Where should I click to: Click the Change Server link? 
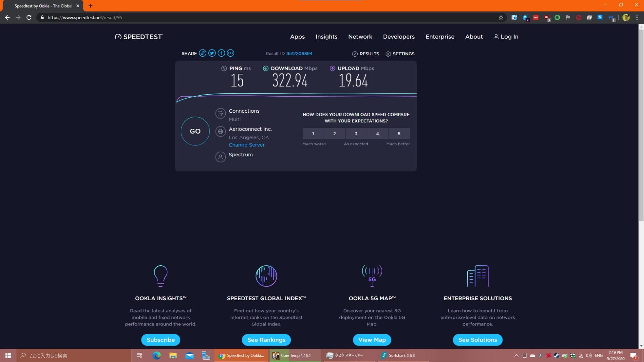click(x=247, y=145)
